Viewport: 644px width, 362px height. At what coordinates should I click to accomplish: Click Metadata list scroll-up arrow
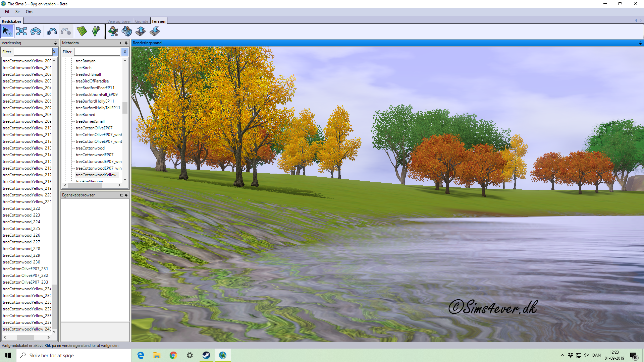click(125, 61)
